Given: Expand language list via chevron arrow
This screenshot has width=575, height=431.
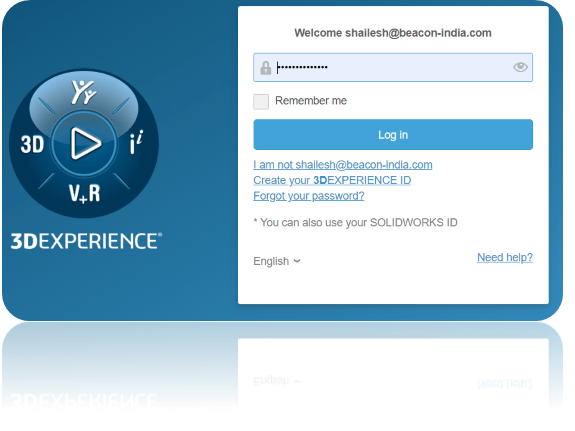Looking at the screenshot, I should 297,261.
